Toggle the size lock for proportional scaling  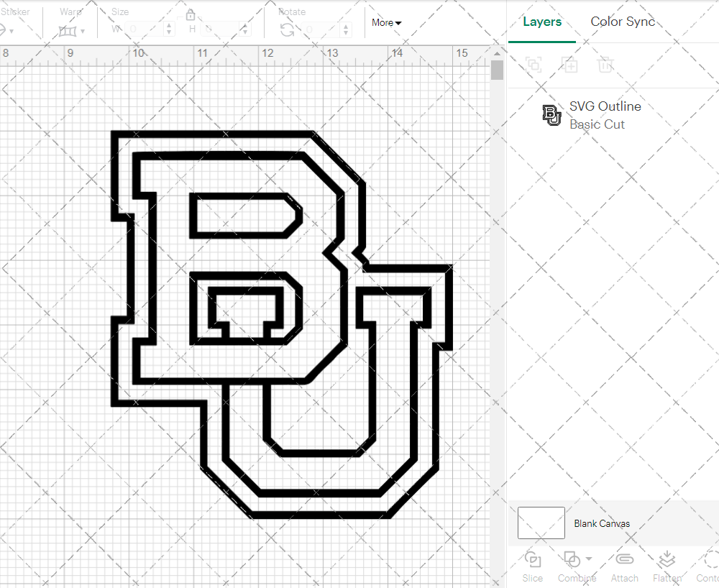[191, 14]
